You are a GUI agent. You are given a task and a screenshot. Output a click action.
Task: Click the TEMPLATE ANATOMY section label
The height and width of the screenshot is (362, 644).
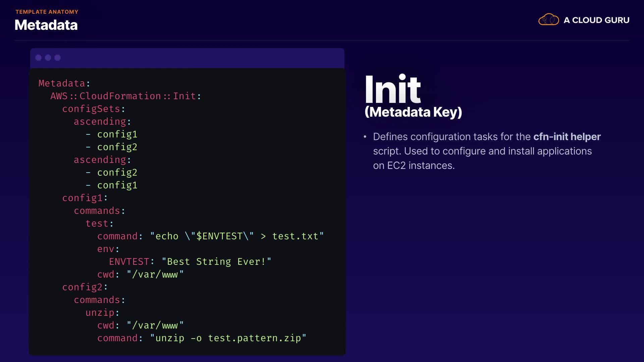coord(47,12)
